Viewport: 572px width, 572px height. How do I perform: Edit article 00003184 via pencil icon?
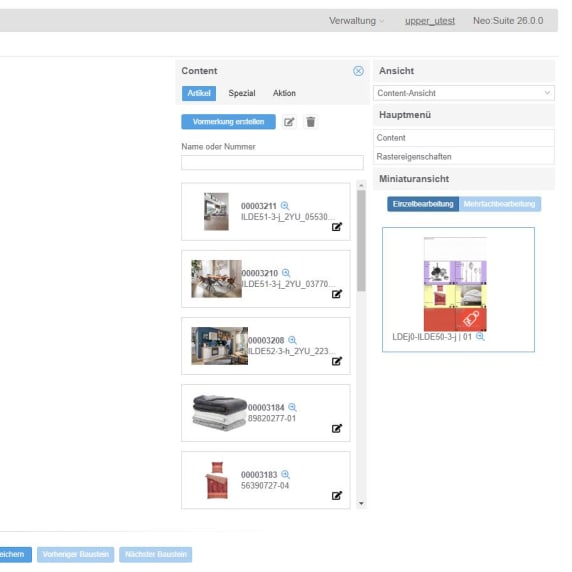point(337,428)
